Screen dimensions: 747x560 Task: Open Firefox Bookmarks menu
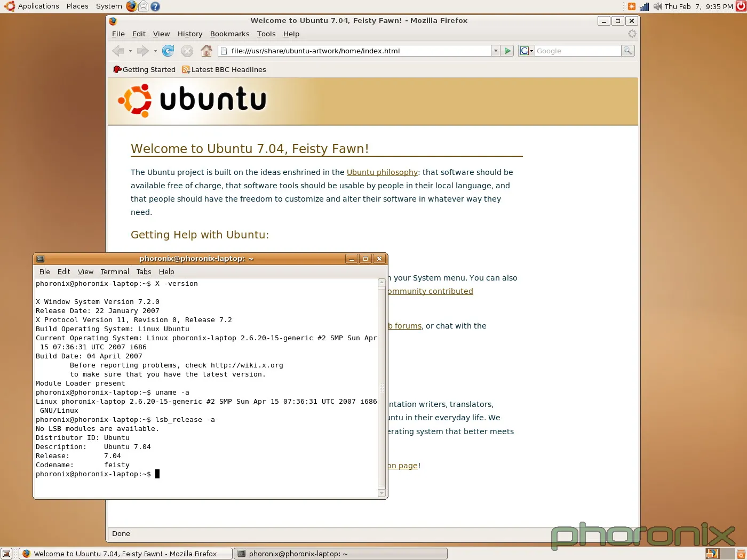pyautogui.click(x=229, y=34)
